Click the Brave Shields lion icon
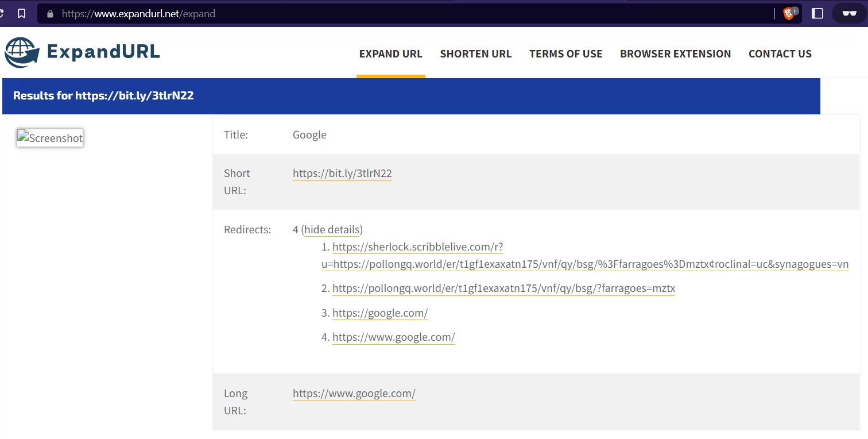This screenshot has height=439, width=868. [x=789, y=14]
